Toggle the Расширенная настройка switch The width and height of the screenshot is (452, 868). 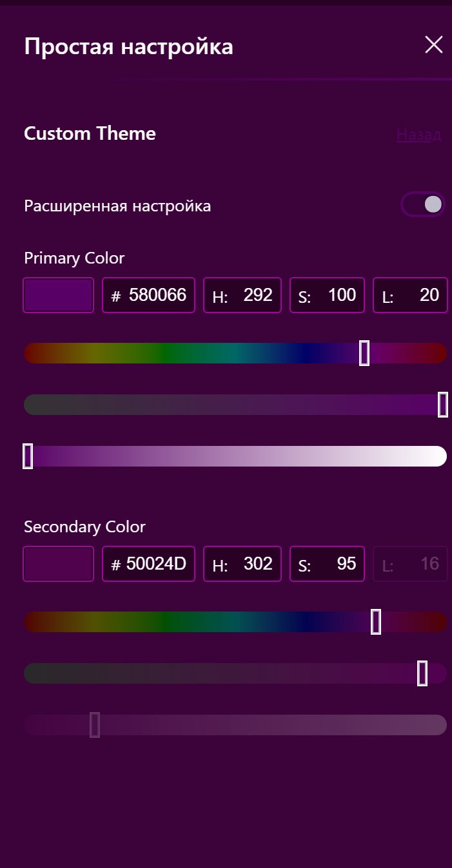(x=423, y=205)
